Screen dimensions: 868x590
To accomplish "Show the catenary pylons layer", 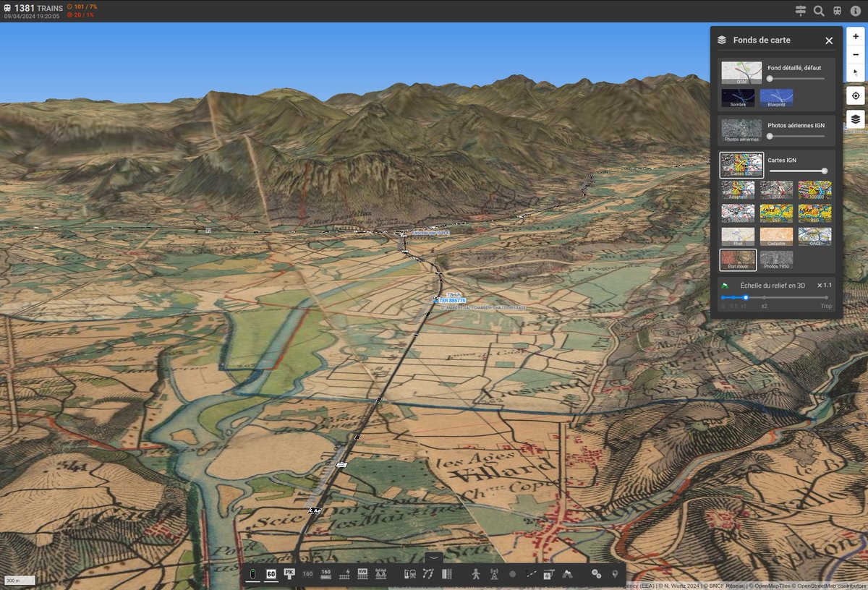I will (380, 573).
